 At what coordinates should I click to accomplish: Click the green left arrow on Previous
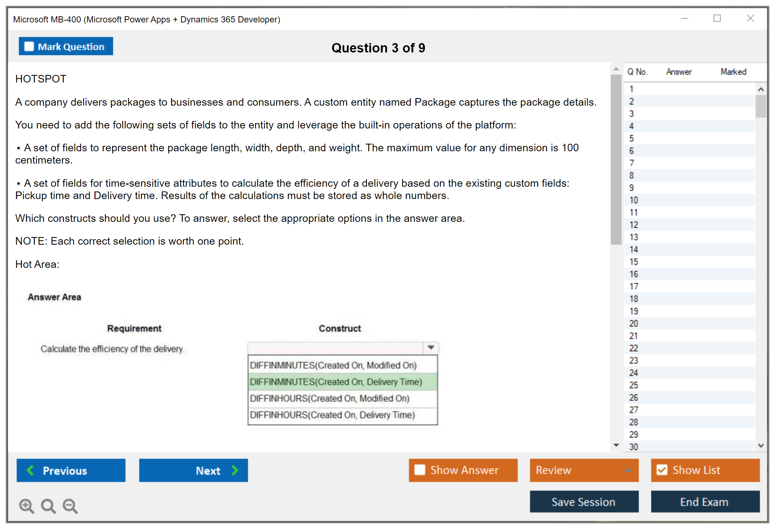[30, 470]
